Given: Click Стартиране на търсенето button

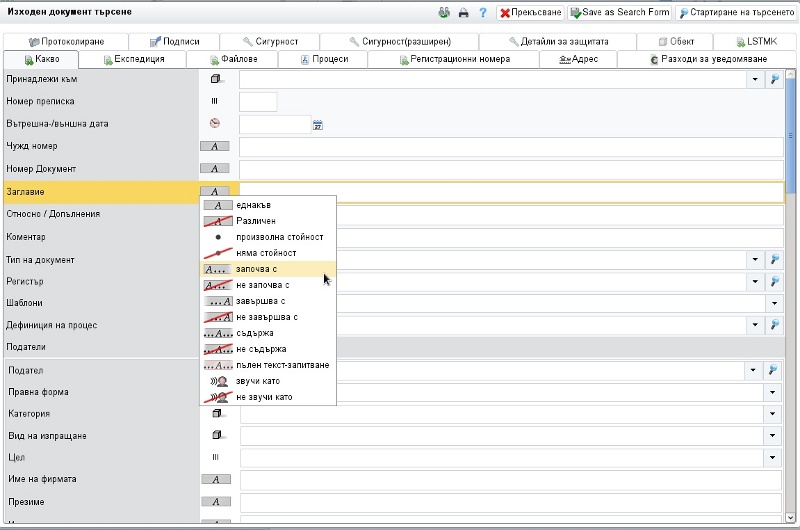Looking at the screenshot, I should [736, 12].
